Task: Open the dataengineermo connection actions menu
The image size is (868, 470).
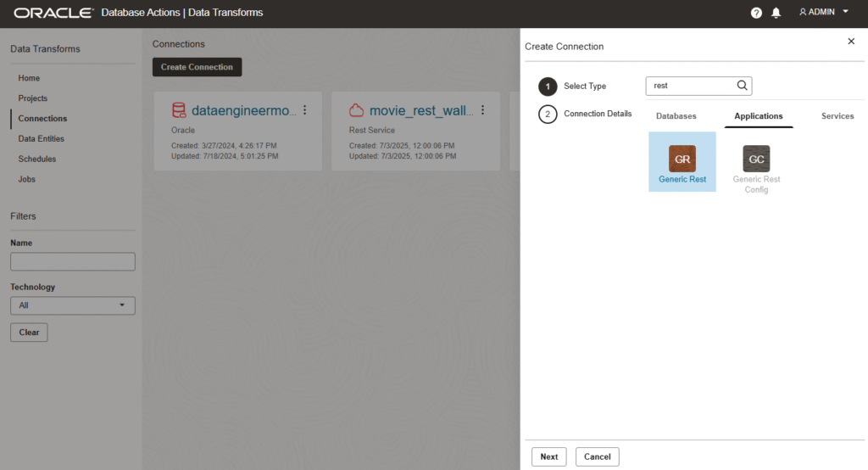Action: point(305,110)
